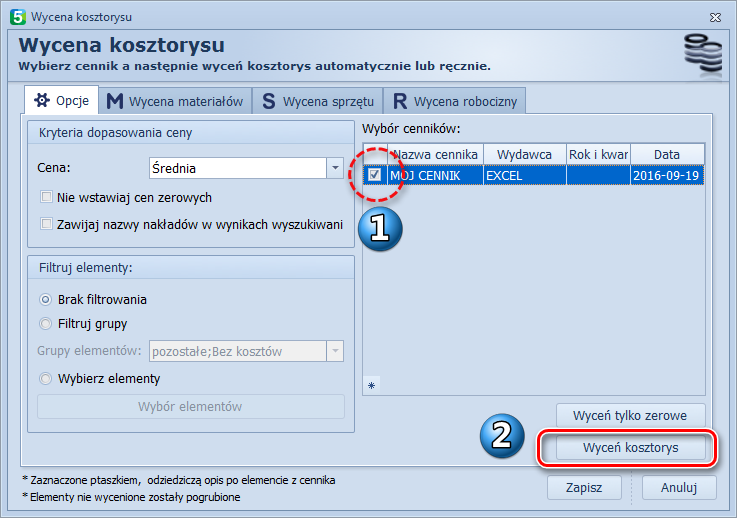Close the Wycena kosztorysu dialog
This screenshot has width=737, height=518.
click(x=716, y=17)
